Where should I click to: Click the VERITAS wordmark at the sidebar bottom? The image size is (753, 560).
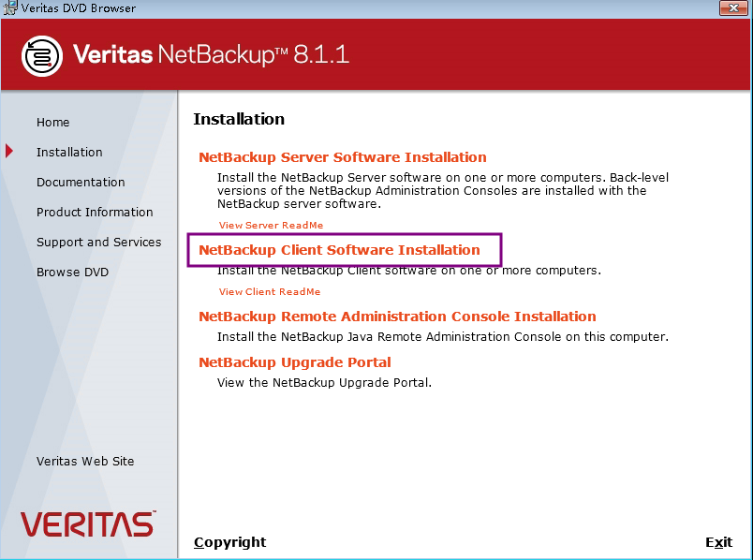[x=86, y=523]
